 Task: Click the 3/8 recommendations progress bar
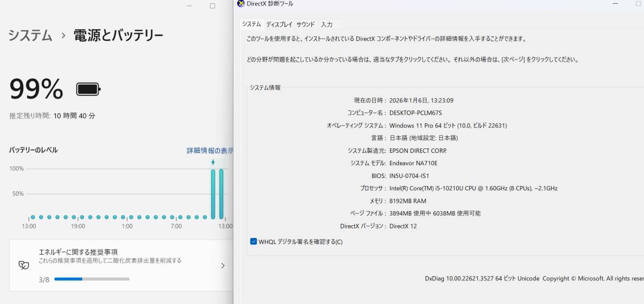click(92, 279)
